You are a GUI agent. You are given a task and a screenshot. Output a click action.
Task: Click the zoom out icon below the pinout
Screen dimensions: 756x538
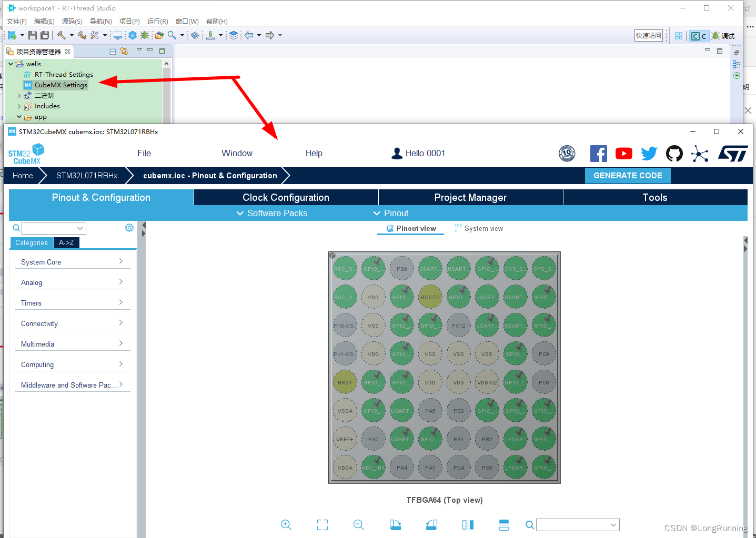click(x=359, y=524)
